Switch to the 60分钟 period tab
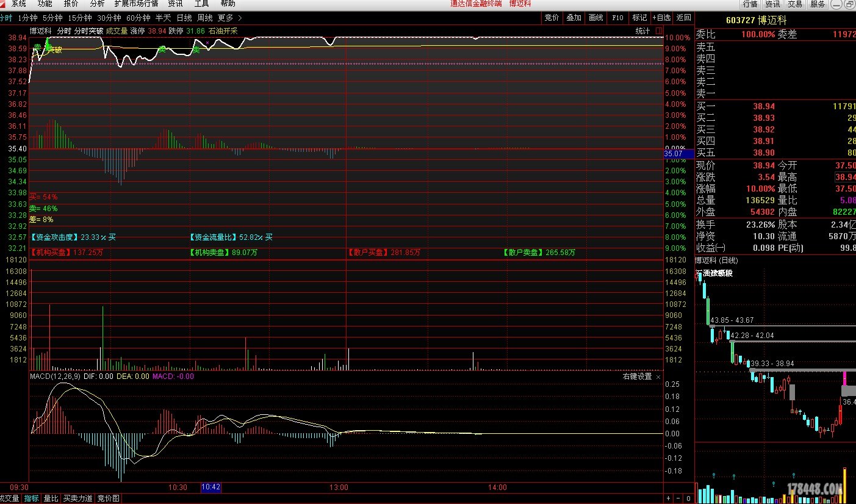The image size is (856, 504). click(138, 18)
